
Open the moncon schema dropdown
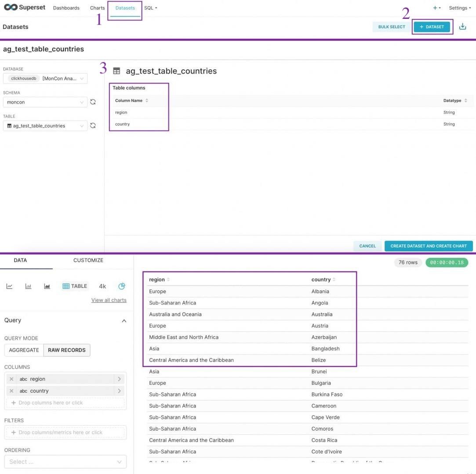45,102
